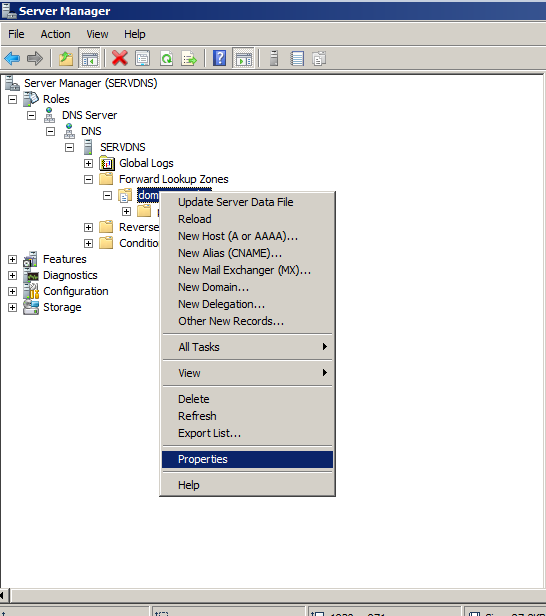
Task: Choose New Delegation... in the context menu
Action: pos(247,304)
